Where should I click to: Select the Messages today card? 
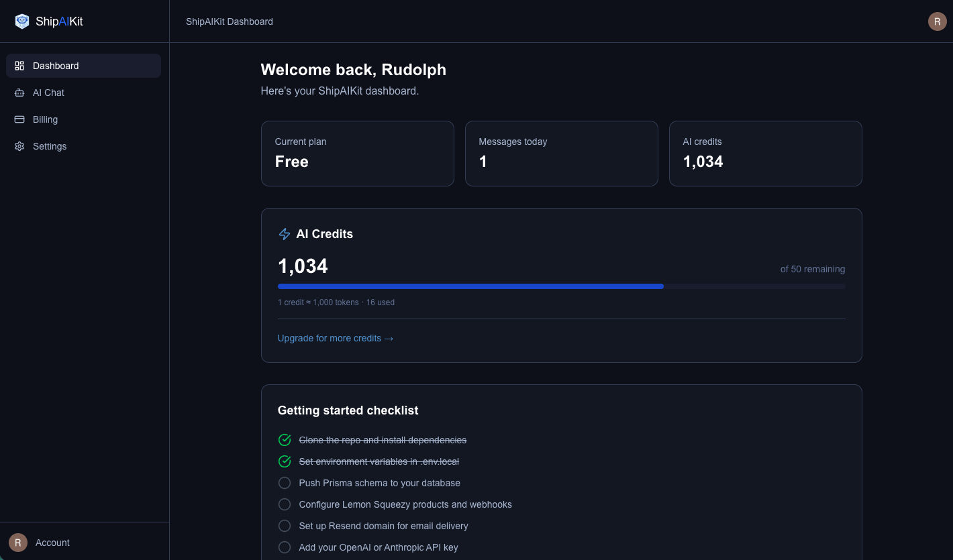(562, 154)
